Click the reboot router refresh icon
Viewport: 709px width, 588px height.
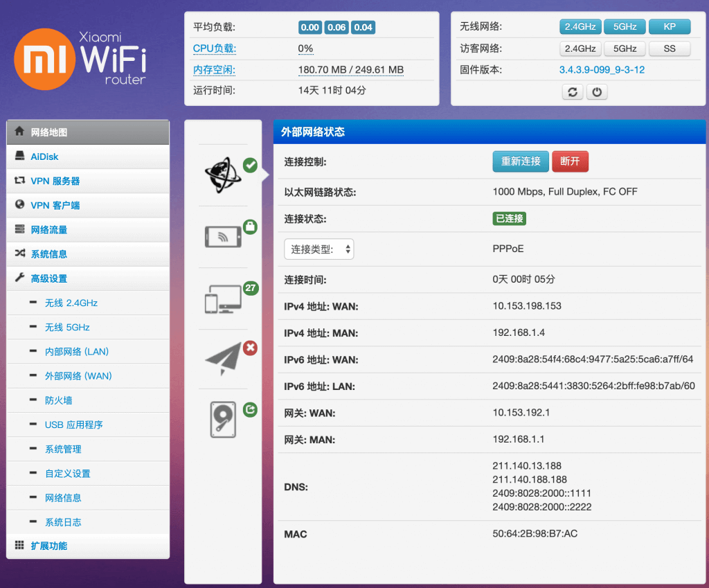(x=572, y=92)
